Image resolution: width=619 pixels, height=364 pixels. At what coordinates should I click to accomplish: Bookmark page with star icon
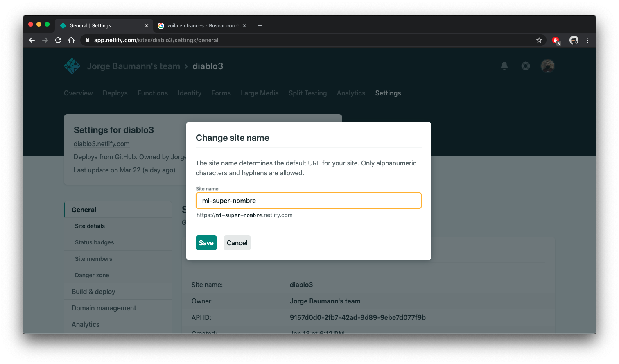pos(539,40)
